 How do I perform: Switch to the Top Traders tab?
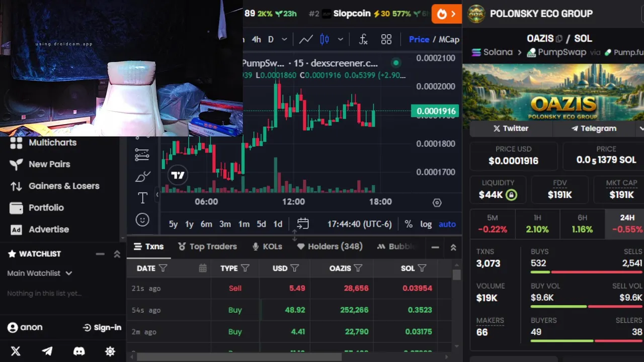coord(207,246)
